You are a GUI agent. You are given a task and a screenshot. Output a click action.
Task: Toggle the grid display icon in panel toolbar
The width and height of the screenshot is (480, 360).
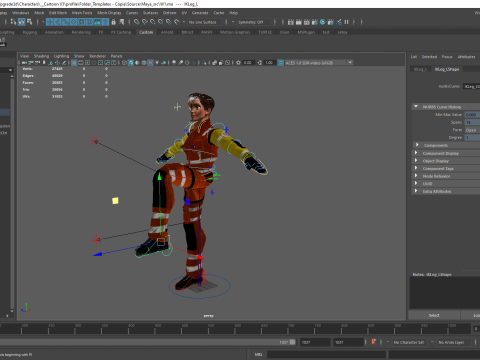(x=74, y=63)
